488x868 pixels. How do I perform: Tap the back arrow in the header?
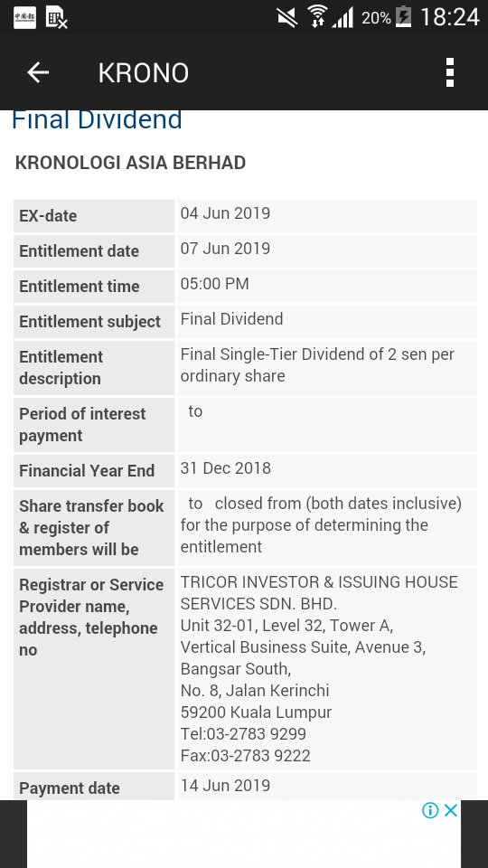coord(38,72)
